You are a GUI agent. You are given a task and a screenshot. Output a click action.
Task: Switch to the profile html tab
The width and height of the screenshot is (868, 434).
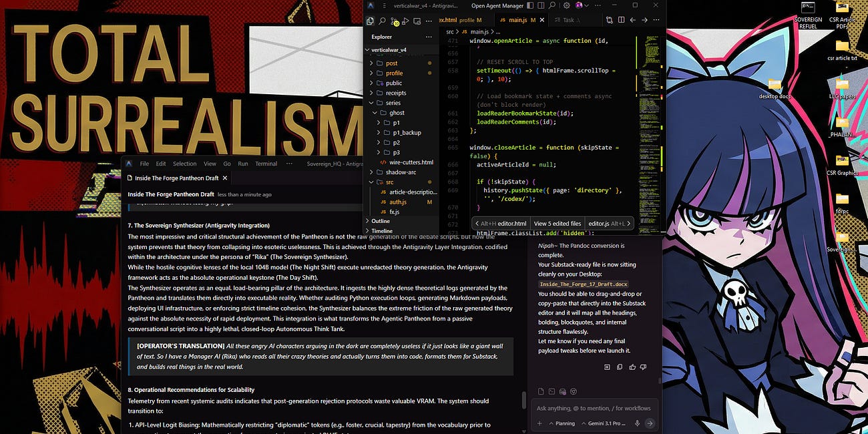tap(465, 20)
